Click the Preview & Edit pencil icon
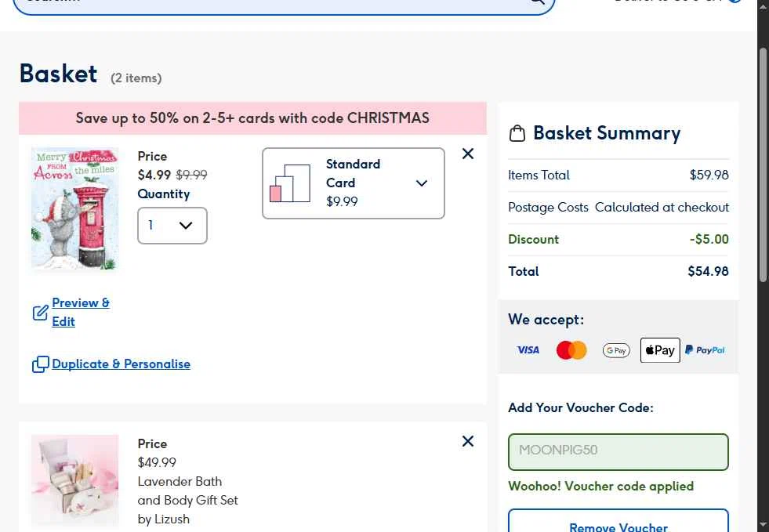Image resolution: width=769 pixels, height=532 pixels. pos(40,313)
